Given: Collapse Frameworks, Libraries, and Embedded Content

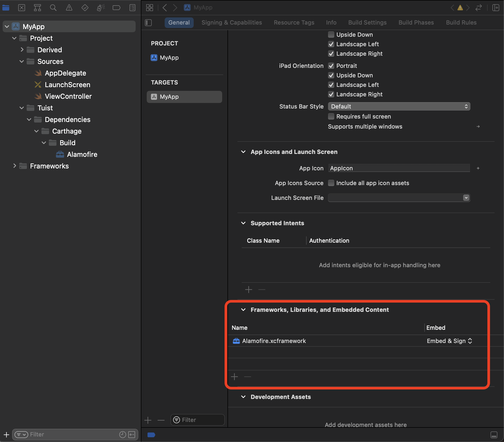Looking at the screenshot, I should coord(243,310).
